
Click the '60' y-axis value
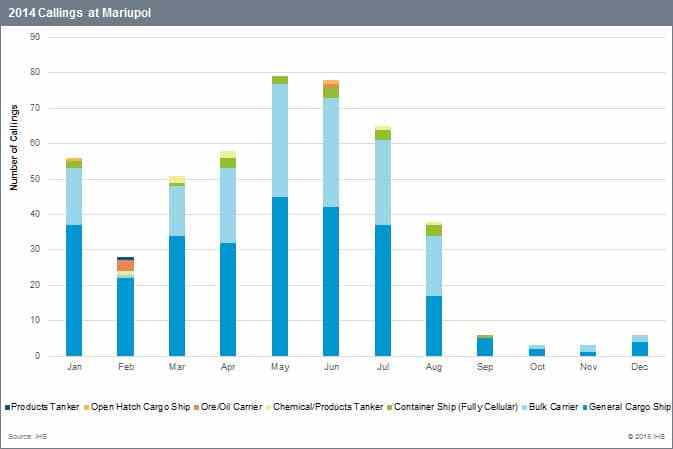(35, 143)
